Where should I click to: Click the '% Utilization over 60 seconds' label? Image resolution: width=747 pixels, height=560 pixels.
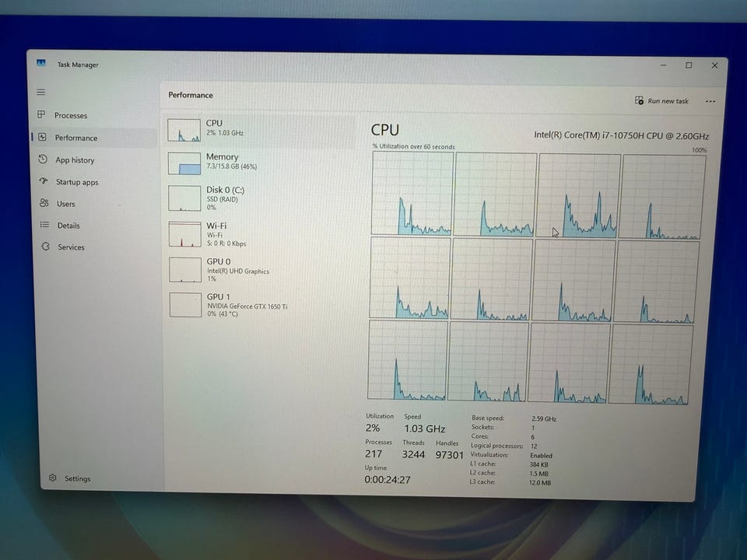click(413, 147)
